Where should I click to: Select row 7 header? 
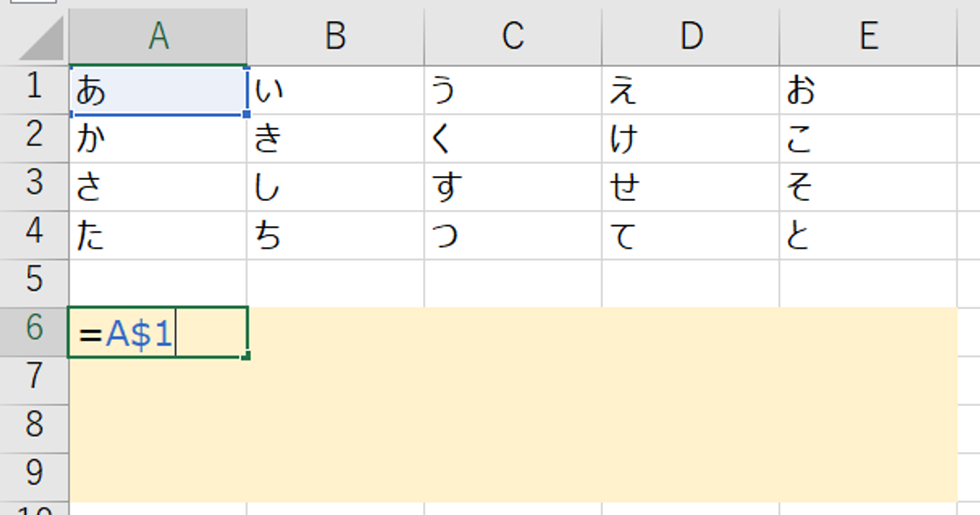pyautogui.click(x=34, y=380)
